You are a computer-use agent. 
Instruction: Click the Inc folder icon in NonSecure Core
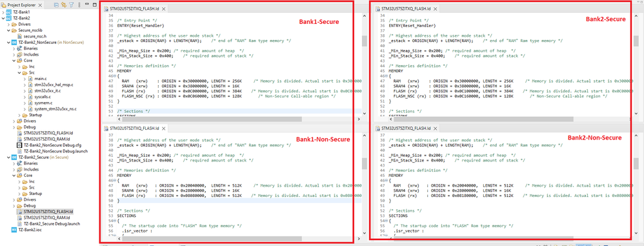(25, 67)
